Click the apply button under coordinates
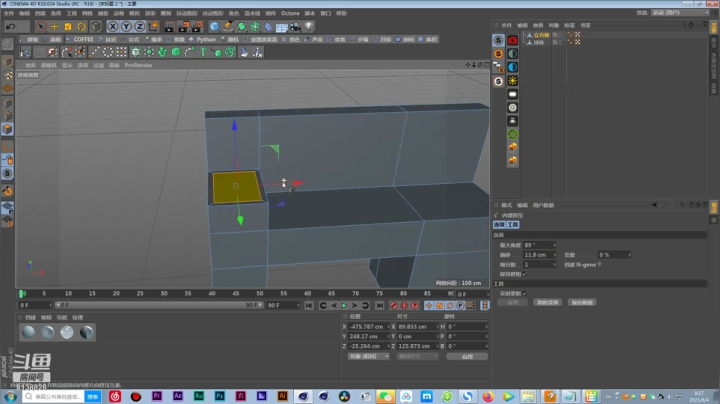720x404 pixels. [x=467, y=357]
